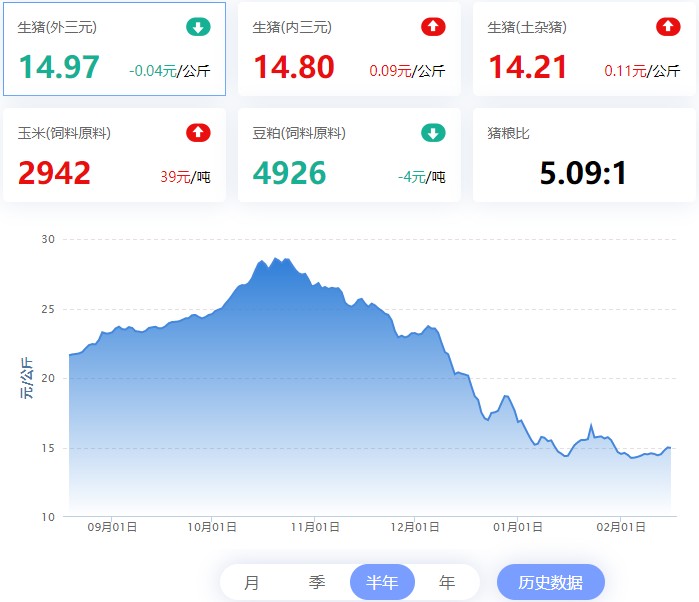This screenshot has width=699, height=602.
Task: Open the 猪粮比 ratio card
Action: tap(584, 155)
